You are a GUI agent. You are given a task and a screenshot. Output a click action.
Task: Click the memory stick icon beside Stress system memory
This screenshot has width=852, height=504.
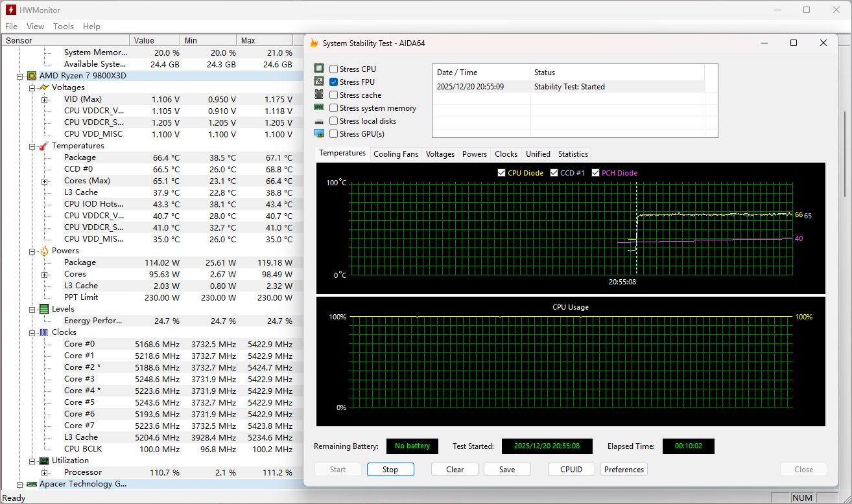pos(319,108)
